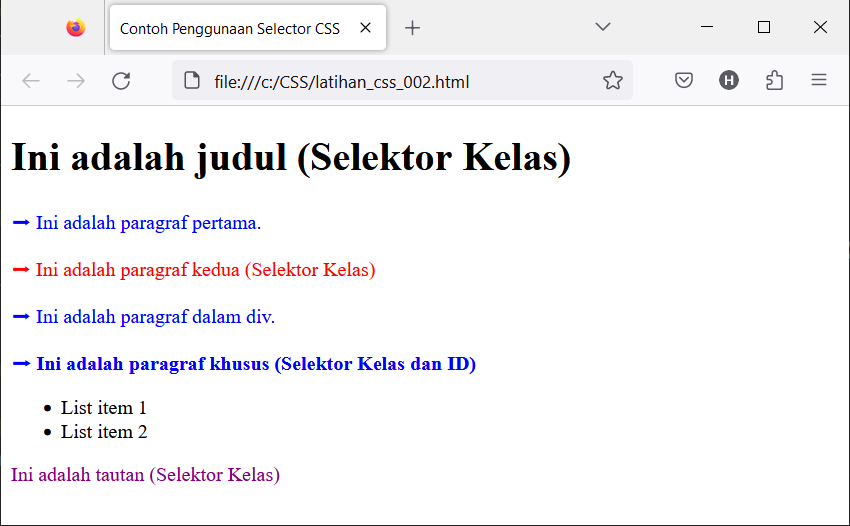Bookmark this page with the star icon

tap(613, 80)
